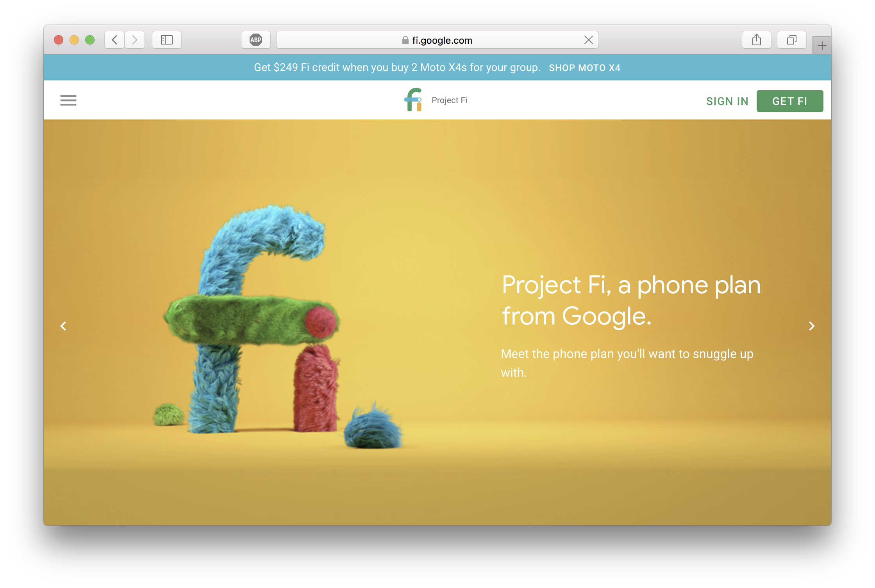The image size is (875, 588).
Task: Open the hamburger navigation menu
Action: point(68,100)
